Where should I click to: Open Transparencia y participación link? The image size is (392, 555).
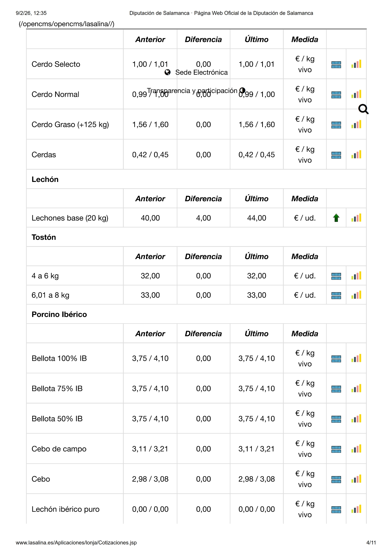coord(192,90)
